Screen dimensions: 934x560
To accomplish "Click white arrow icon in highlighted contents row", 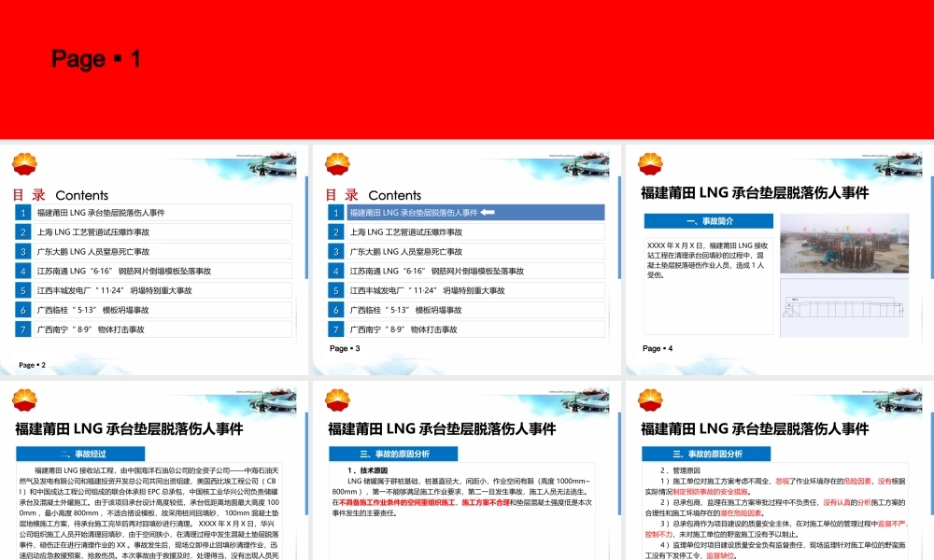I will coord(488,213).
